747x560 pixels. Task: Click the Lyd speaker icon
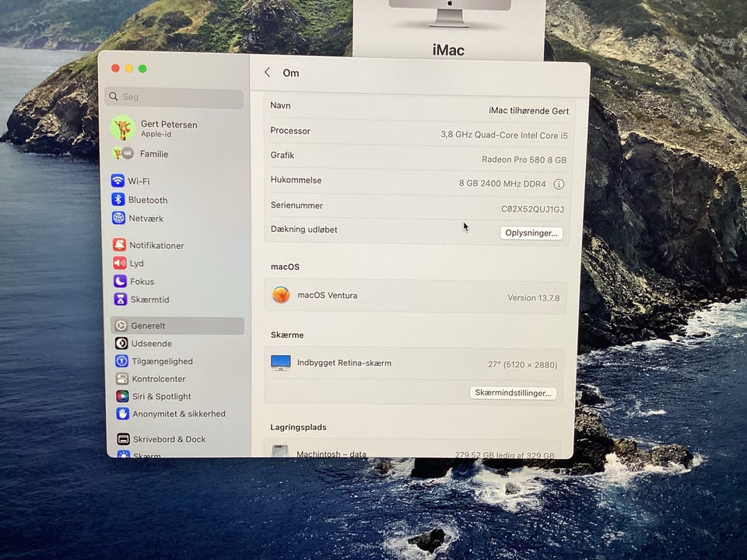[x=120, y=263]
